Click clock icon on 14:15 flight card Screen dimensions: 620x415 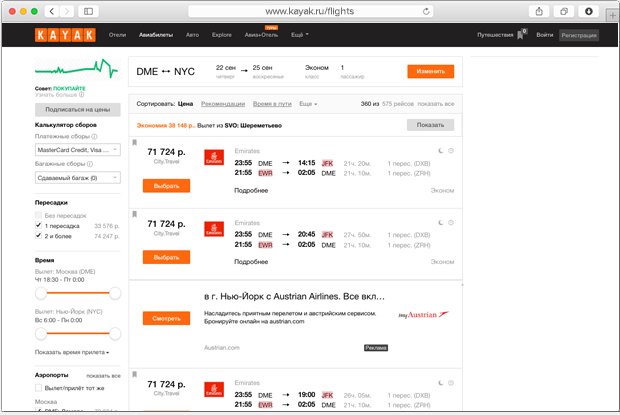[451, 151]
